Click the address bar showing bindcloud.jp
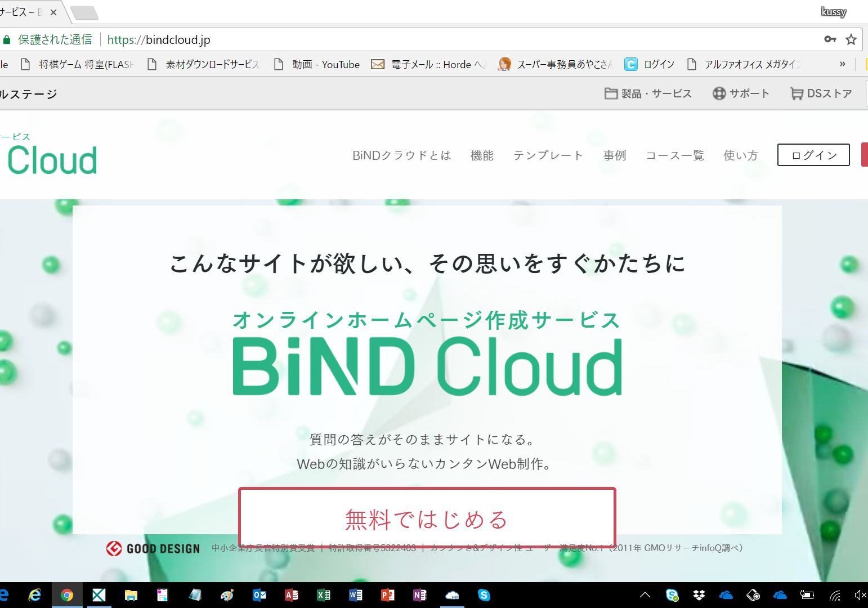The height and width of the screenshot is (608, 868). coord(450,40)
